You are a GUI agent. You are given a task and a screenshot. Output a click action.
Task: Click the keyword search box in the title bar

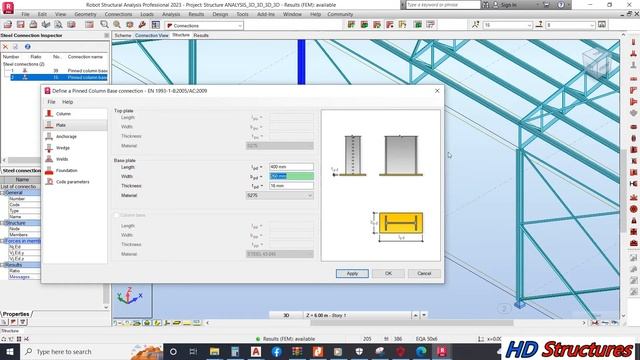pyautogui.click(x=443, y=5)
